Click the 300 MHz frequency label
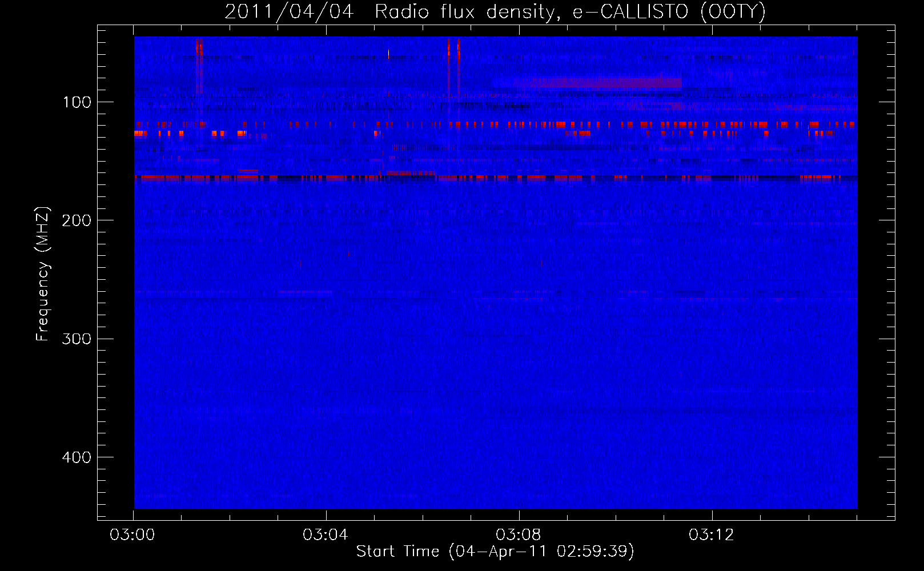This screenshot has height=571, width=924. [77, 339]
